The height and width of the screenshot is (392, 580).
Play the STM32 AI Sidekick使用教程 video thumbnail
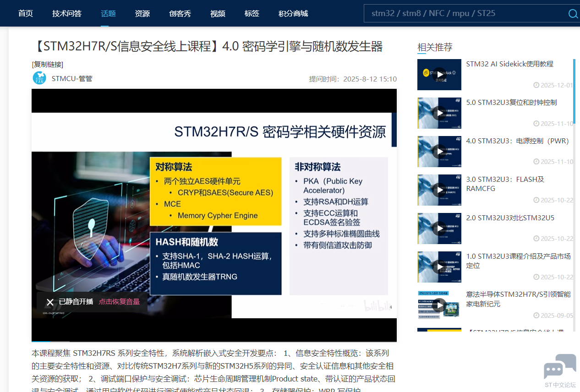(439, 75)
